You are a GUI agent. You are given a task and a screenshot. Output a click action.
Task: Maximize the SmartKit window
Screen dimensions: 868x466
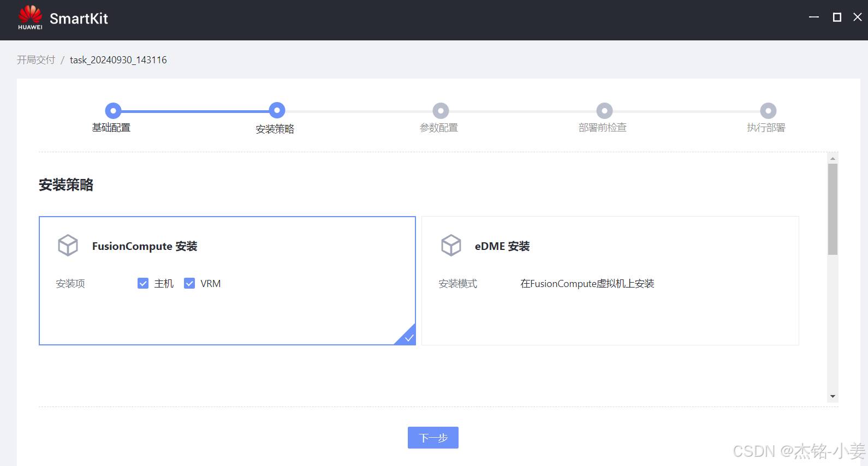[x=837, y=17]
